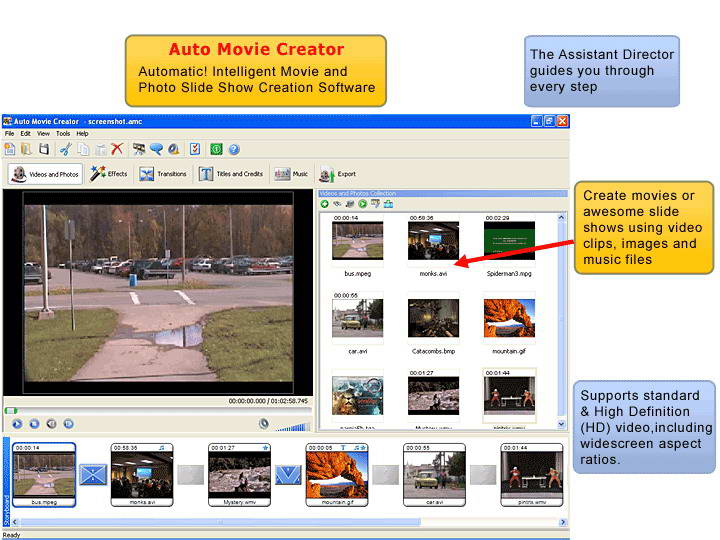Click the green play icon in Collection panel
This screenshot has height=540, width=720.
[363, 204]
